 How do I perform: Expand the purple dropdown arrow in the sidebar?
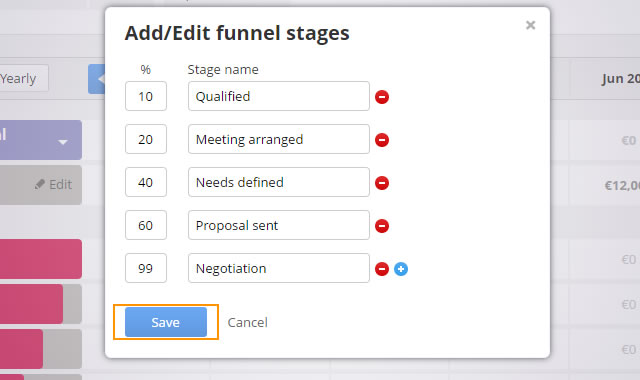pos(62,142)
